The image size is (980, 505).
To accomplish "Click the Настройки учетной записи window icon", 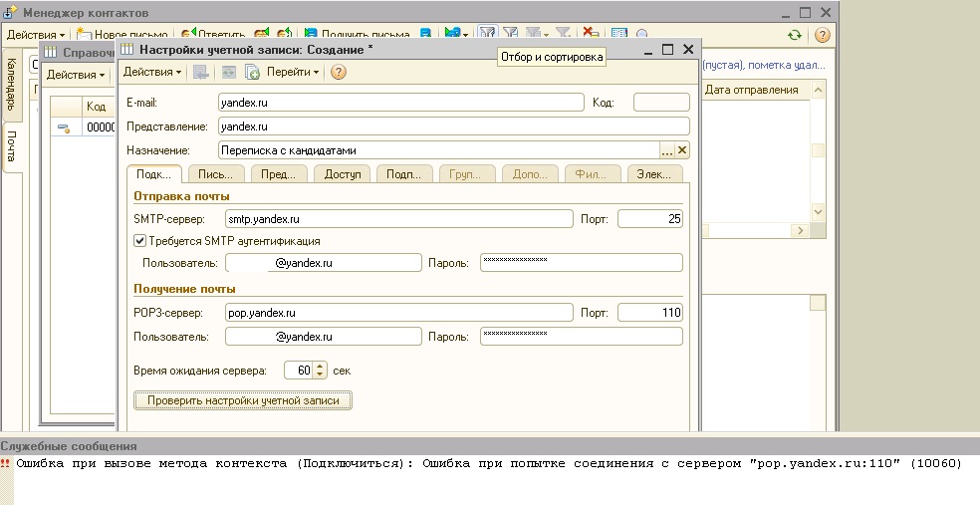I will pos(126,50).
